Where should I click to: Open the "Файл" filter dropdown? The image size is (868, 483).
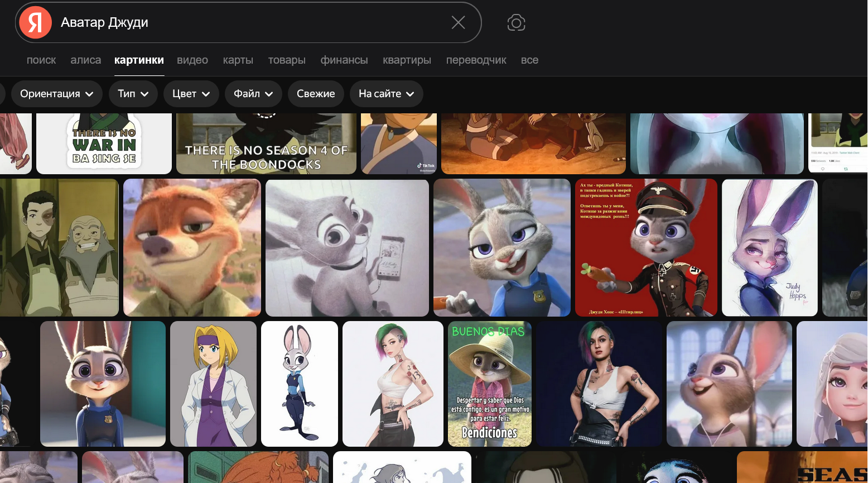(x=253, y=94)
